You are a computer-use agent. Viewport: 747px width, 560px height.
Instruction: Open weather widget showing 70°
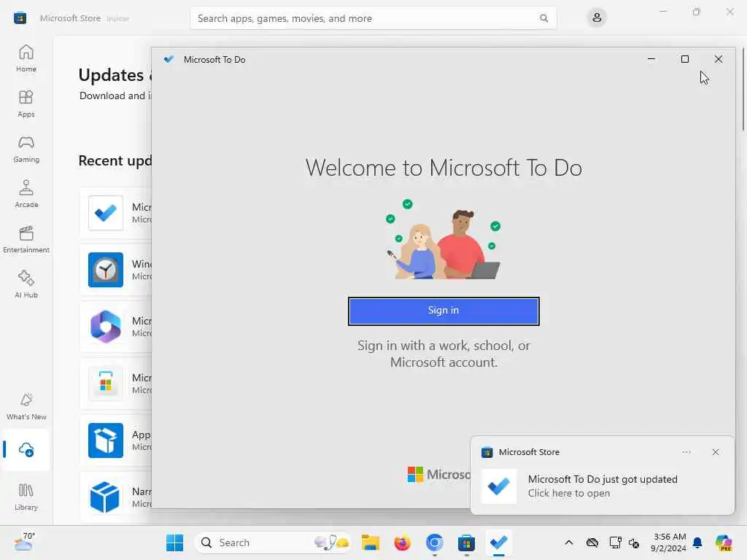[24, 542]
